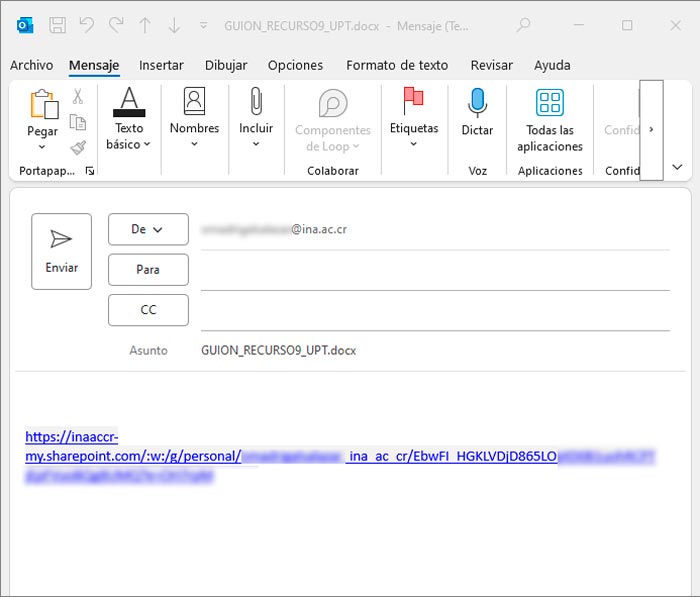The width and height of the screenshot is (700, 597).
Task: Expand the Etiquetas flag dropdown
Action: [x=413, y=144]
